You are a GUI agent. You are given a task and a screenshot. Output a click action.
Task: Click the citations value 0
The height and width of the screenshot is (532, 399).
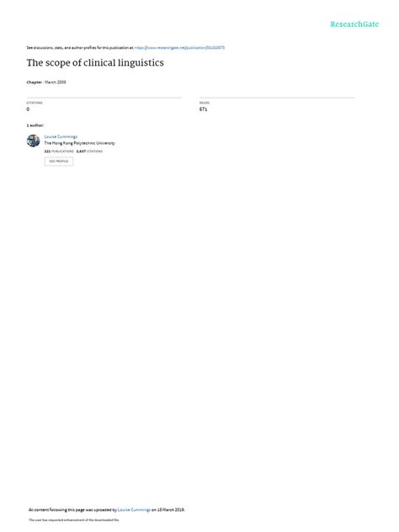pos(28,109)
